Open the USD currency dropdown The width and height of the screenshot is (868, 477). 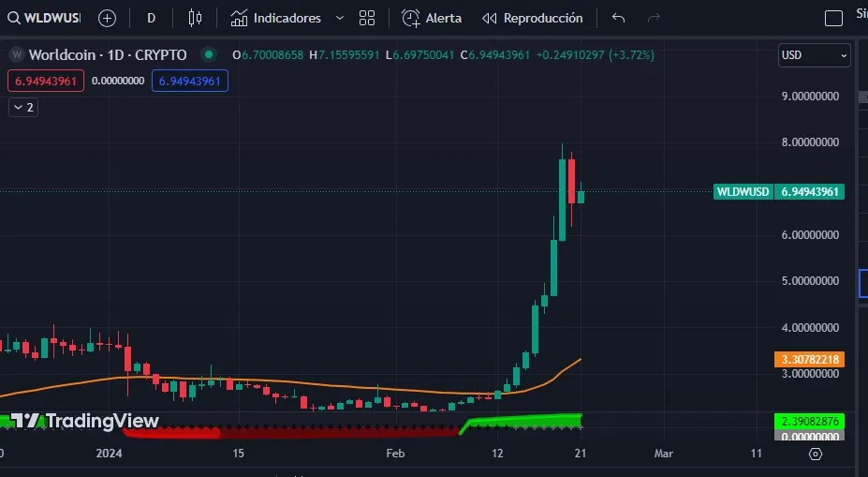[814, 55]
